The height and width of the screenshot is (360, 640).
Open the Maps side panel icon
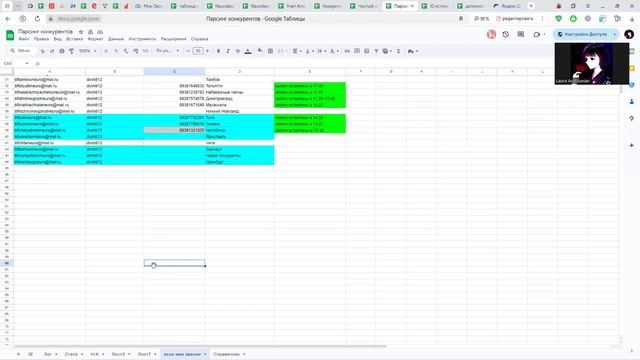pos(631,119)
